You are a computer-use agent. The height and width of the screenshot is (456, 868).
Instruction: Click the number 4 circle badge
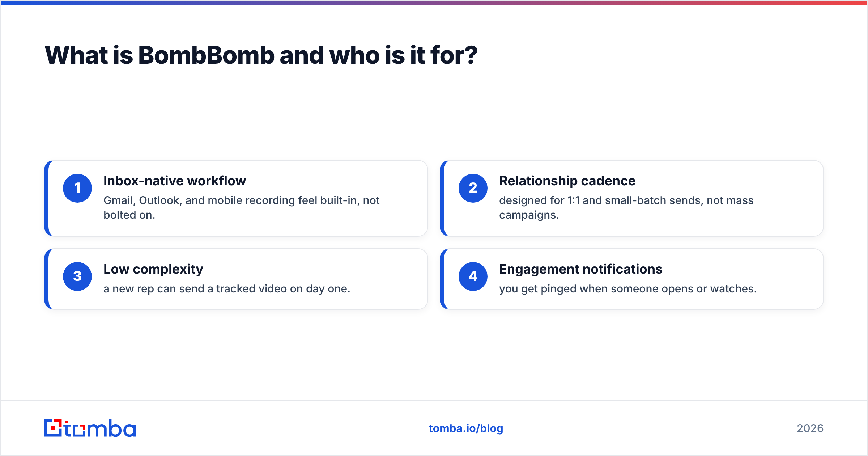pyautogui.click(x=473, y=276)
